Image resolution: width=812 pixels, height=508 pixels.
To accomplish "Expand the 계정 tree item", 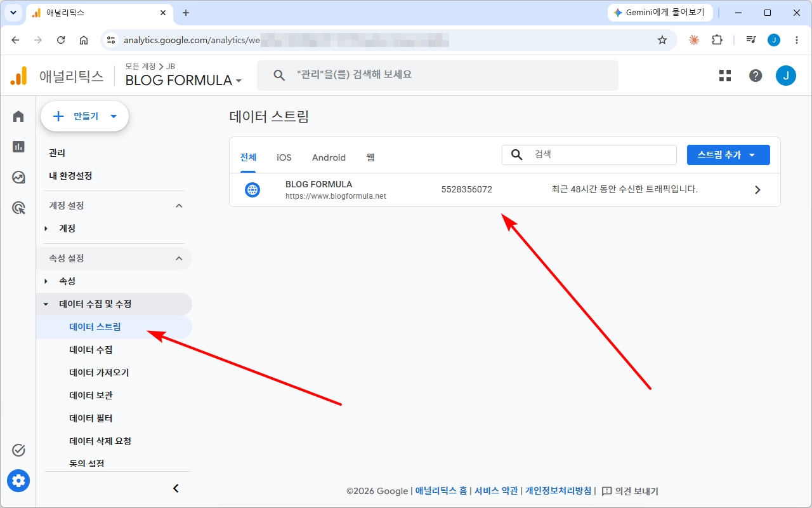I will 46,229.
